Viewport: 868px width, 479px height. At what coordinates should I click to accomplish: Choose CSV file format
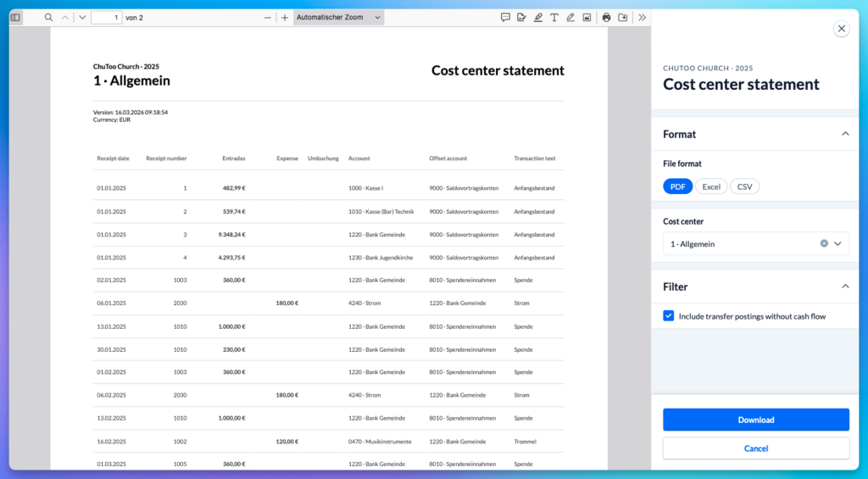pos(744,187)
